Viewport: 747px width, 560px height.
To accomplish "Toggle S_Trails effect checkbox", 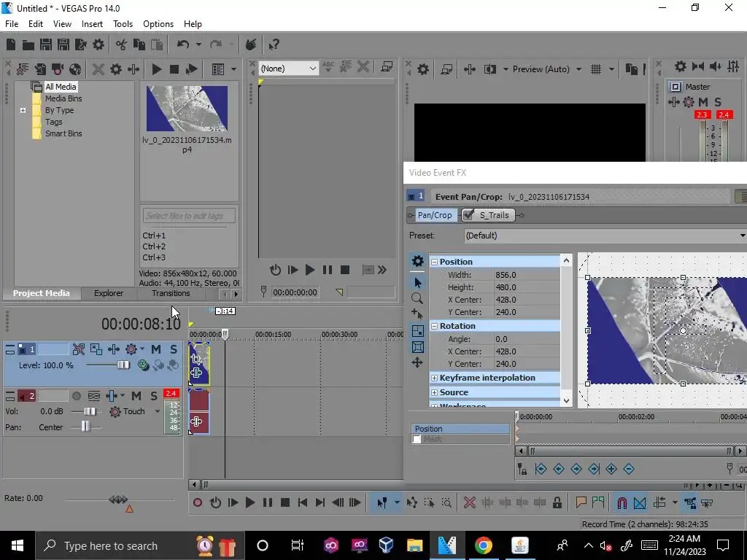I will [469, 215].
